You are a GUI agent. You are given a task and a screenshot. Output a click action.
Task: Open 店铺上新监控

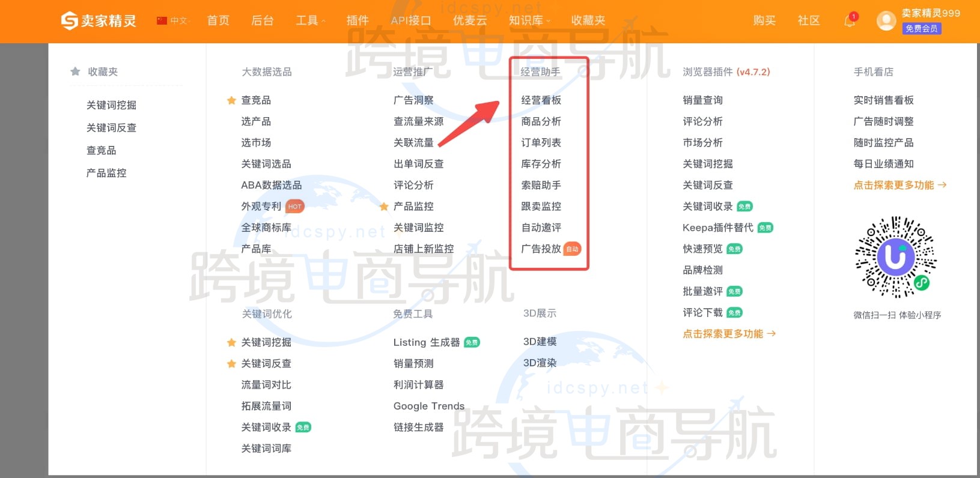coord(424,249)
